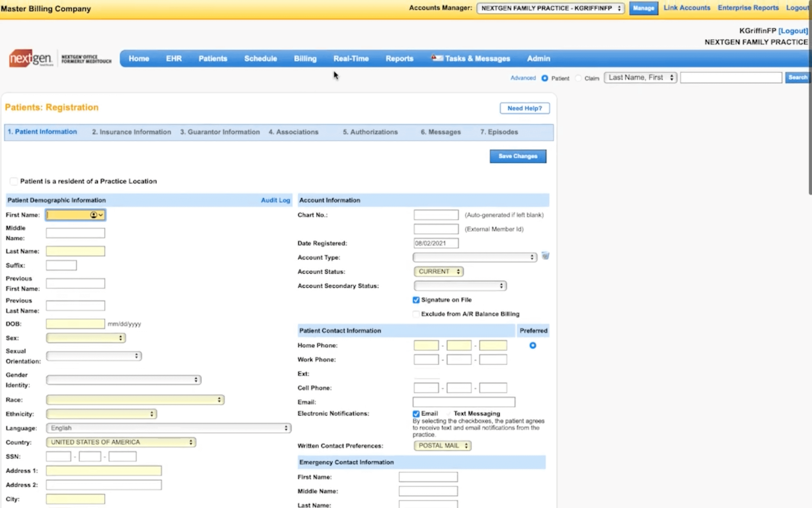The image size is (812, 508).
Task: Open the Billing menu
Action: [x=305, y=58]
